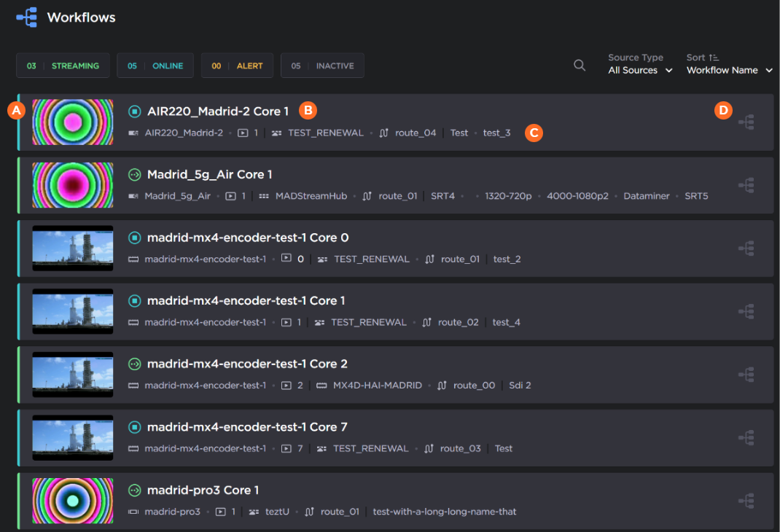
Task: Click workflow diagram icon for madrid-pro3 Core 1
Action: coord(746,501)
